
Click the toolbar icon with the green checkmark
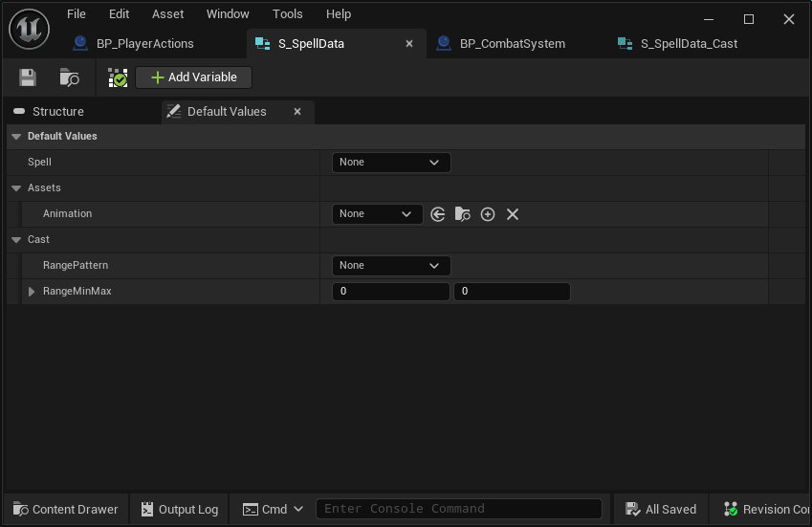(x=118, y=77)
